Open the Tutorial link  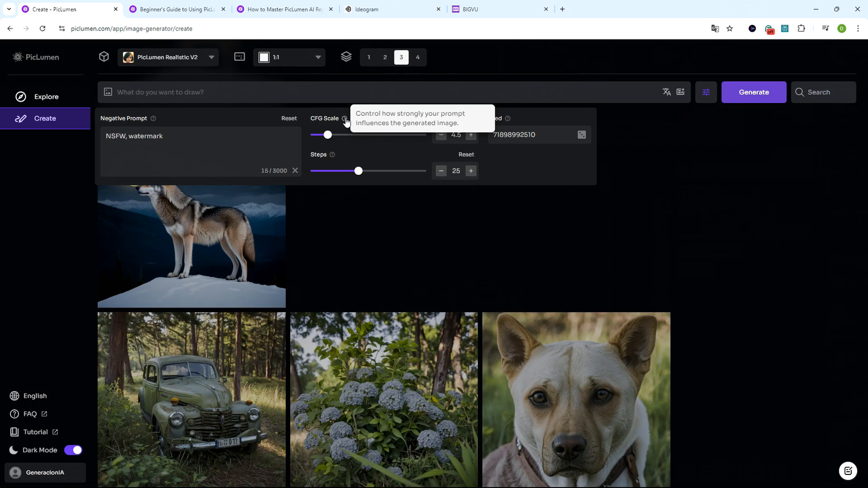pyautogui.click(x=36, y=432)
